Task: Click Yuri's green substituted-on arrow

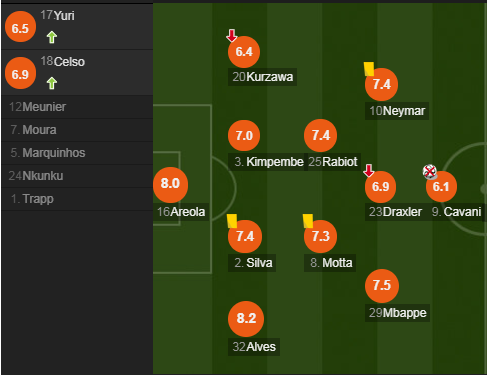Action: point(52,37)
